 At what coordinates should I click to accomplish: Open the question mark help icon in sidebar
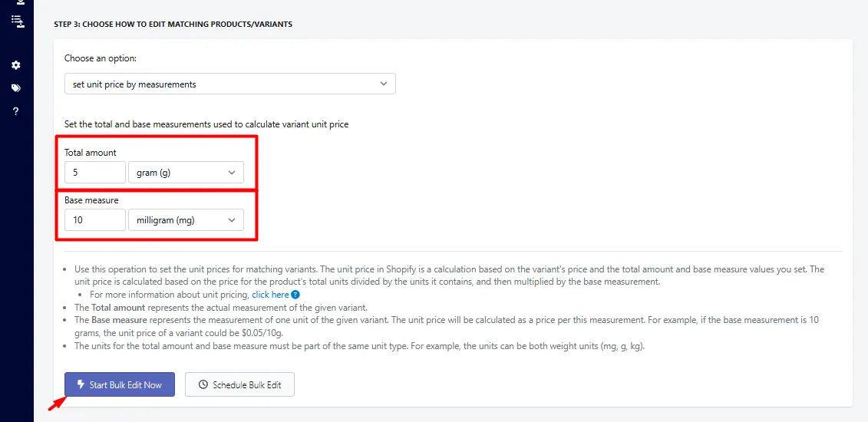click(16, 111)
